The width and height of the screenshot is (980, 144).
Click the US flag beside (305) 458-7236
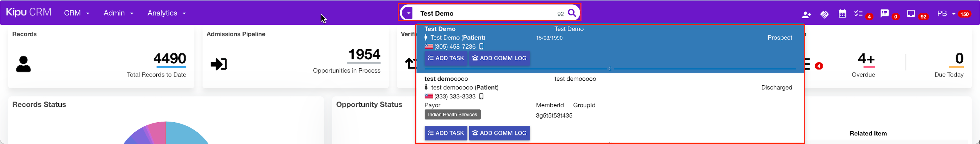(x=429, y=46)
